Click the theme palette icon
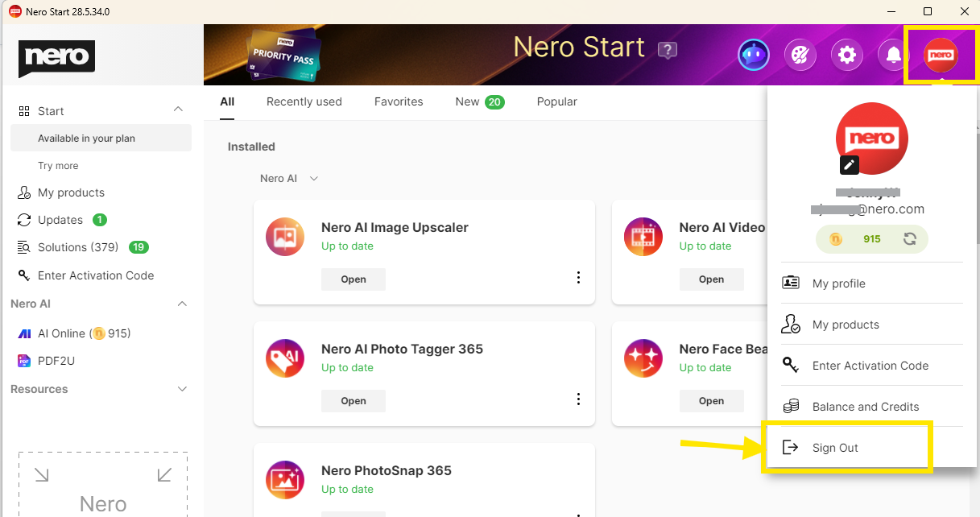980x517 pixels. 800,55
